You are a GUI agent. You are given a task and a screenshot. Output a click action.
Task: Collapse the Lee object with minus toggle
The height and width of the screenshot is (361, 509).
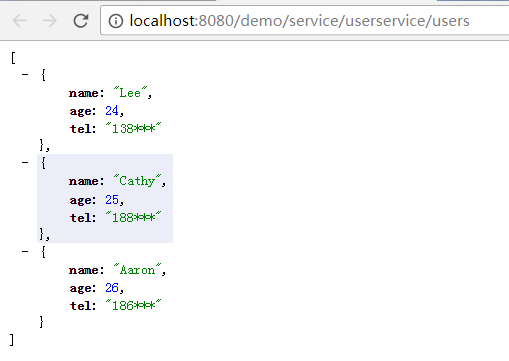click(x=25, y=74)
